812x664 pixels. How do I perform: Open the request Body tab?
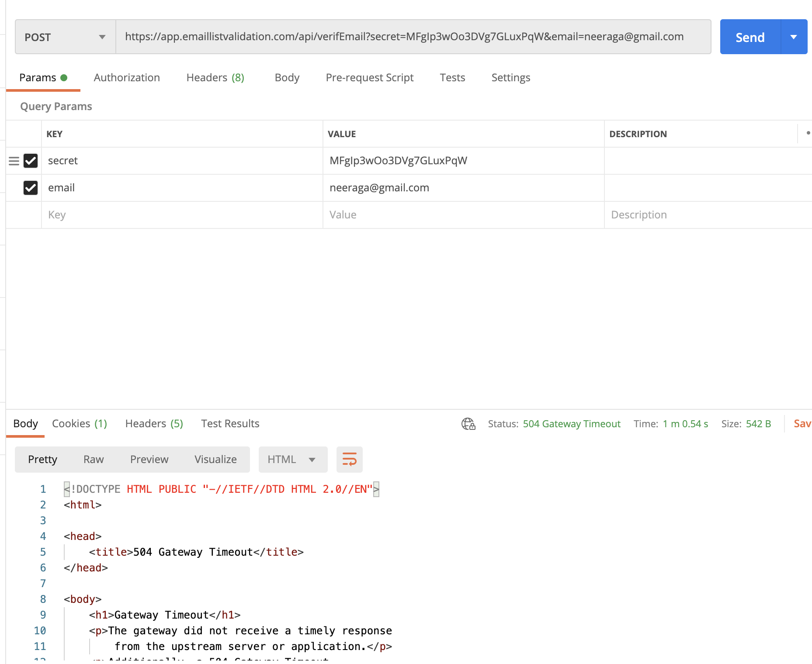(x=287, y=78)
